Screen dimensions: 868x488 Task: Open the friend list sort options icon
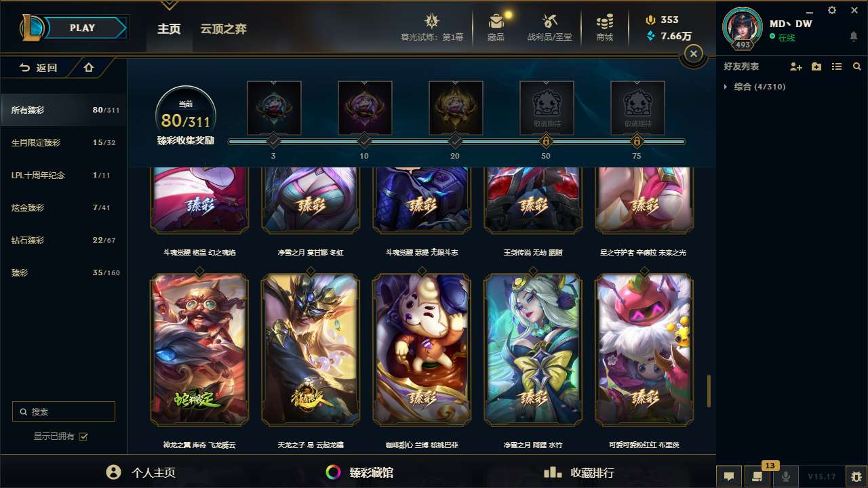click(x=837, y=66)
